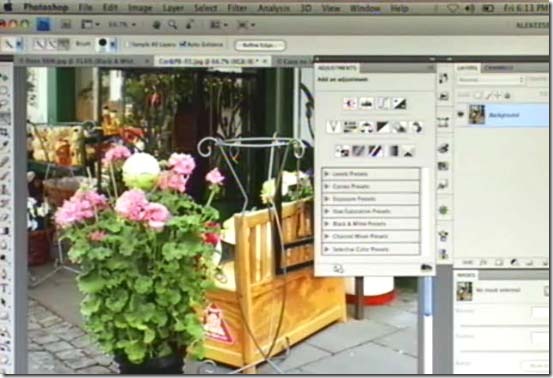553x378 pixels.
Task: Click layer style fx icon in Layers panel
Action: click(x=484, y=262)
